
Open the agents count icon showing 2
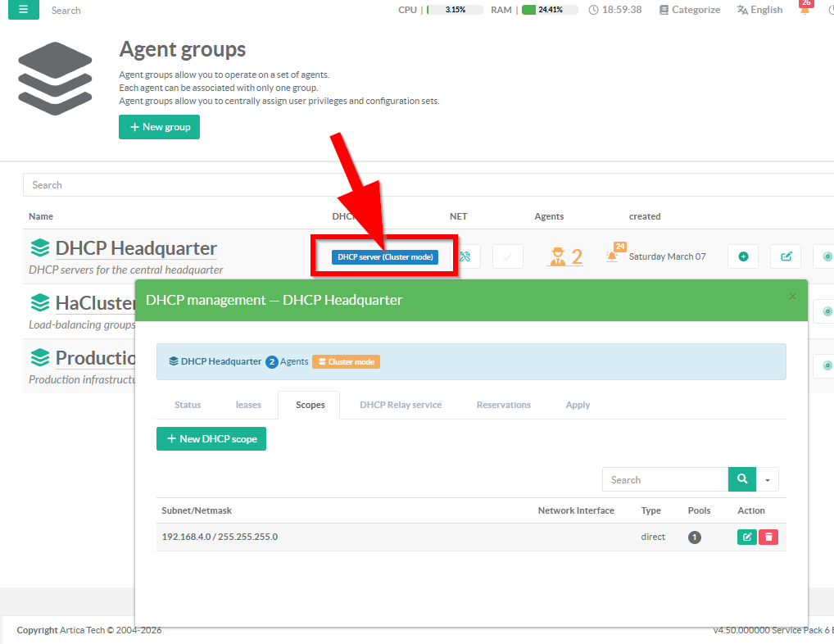pyautogui.click(x=565, y=256)
